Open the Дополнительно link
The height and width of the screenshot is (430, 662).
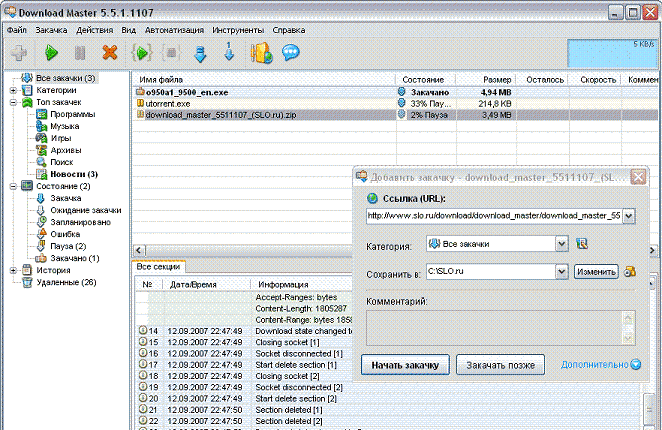coord(594,365)
